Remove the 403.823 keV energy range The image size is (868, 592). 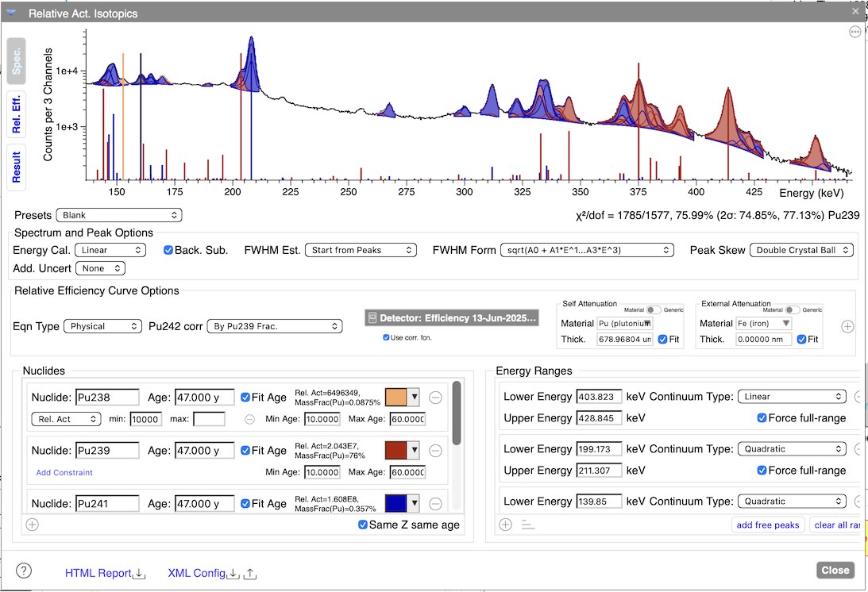coord(858,397)
